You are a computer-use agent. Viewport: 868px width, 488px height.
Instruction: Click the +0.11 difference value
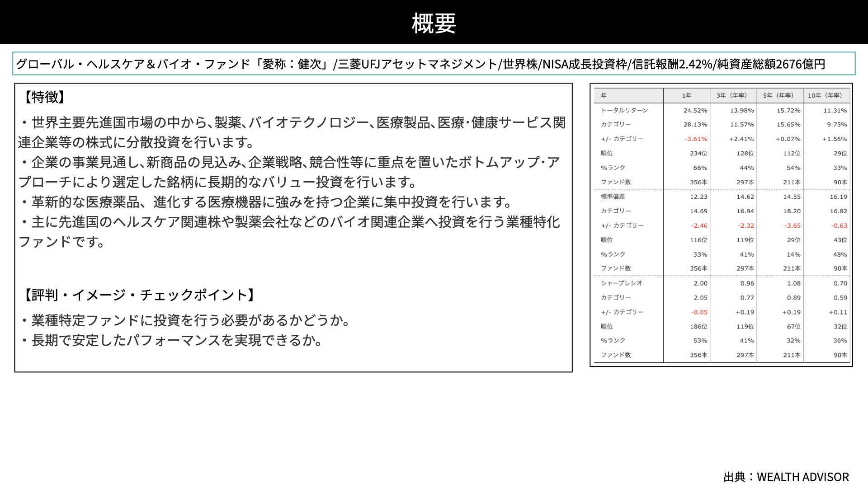click(838, 312)
